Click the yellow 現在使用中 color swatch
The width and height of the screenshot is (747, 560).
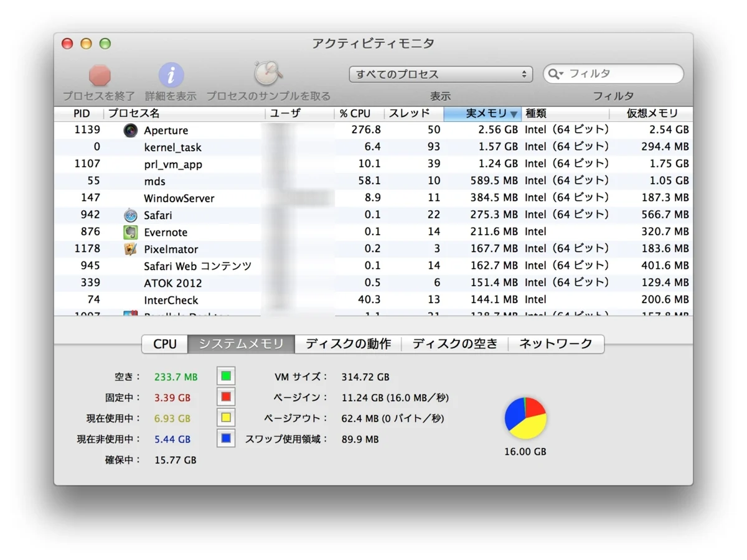[226, 418]
